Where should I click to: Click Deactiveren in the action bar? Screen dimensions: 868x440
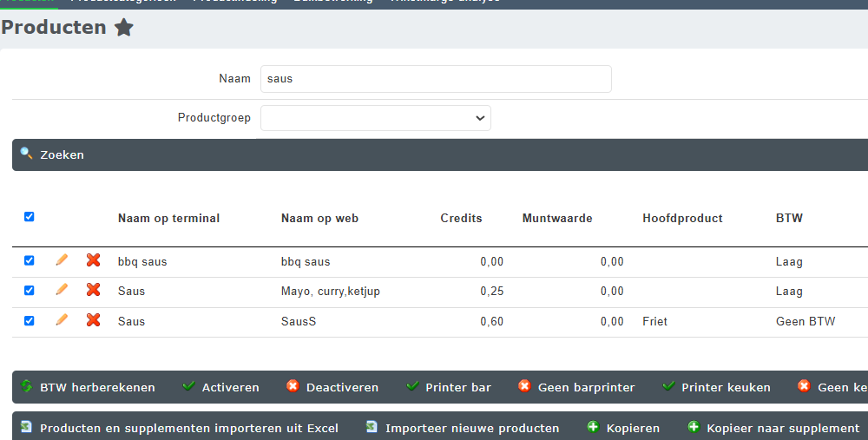click(332, 387)
